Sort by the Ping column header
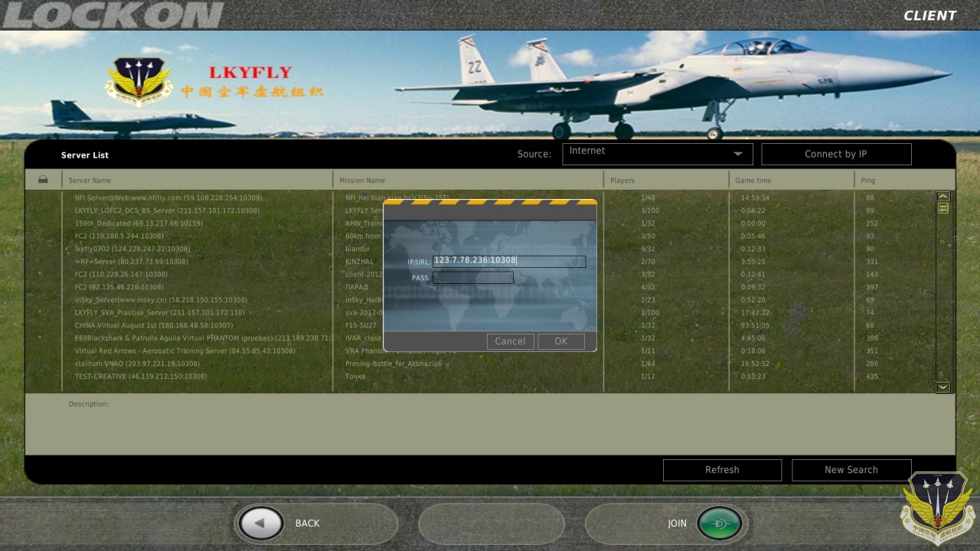The image size is (980, 551). pyautogui.click(x=867, y=181)
